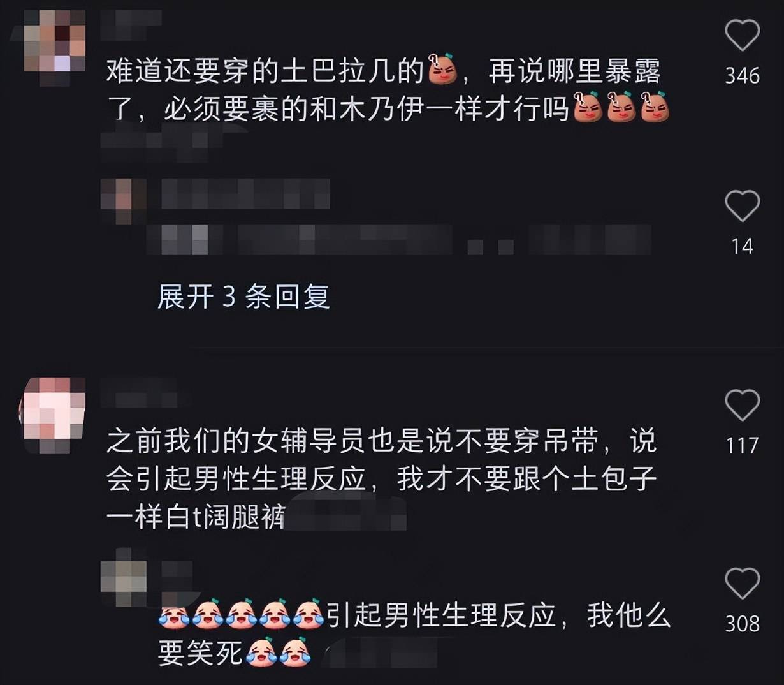This screenshot has width=784, height=685.
Task: Click the 346 like count
Action: coord(743,76)
